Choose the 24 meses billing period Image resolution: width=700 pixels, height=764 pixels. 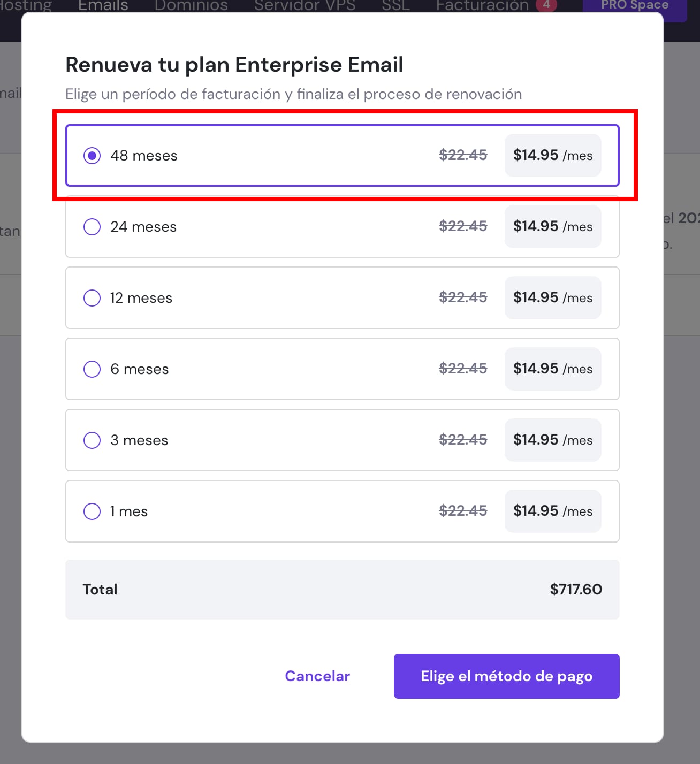pyautogui.click(x=92, y=227)
